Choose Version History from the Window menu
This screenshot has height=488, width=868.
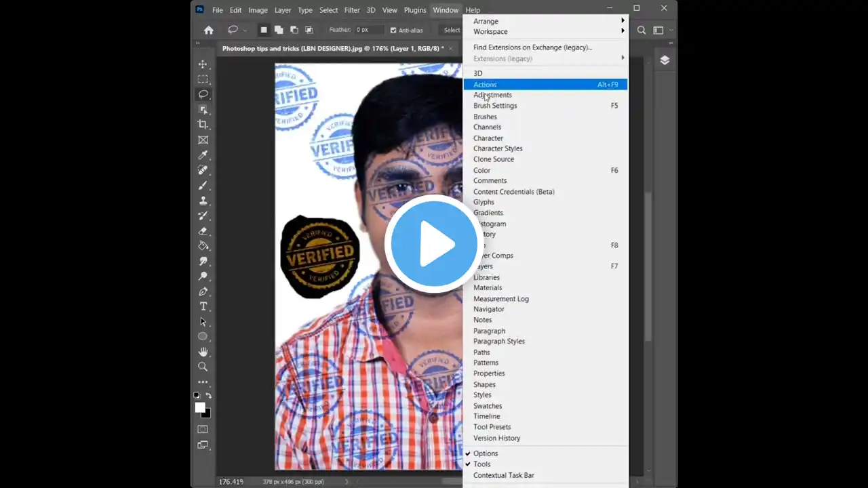[546, 438]
